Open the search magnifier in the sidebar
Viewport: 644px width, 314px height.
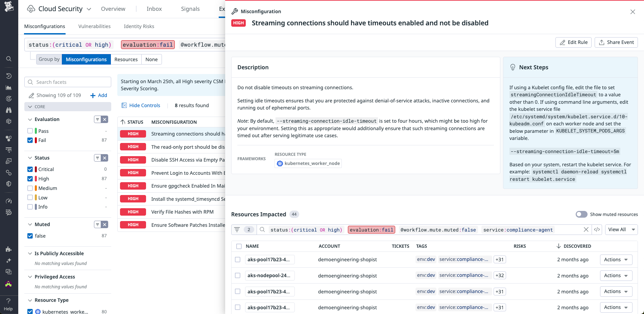click(9, 59)
